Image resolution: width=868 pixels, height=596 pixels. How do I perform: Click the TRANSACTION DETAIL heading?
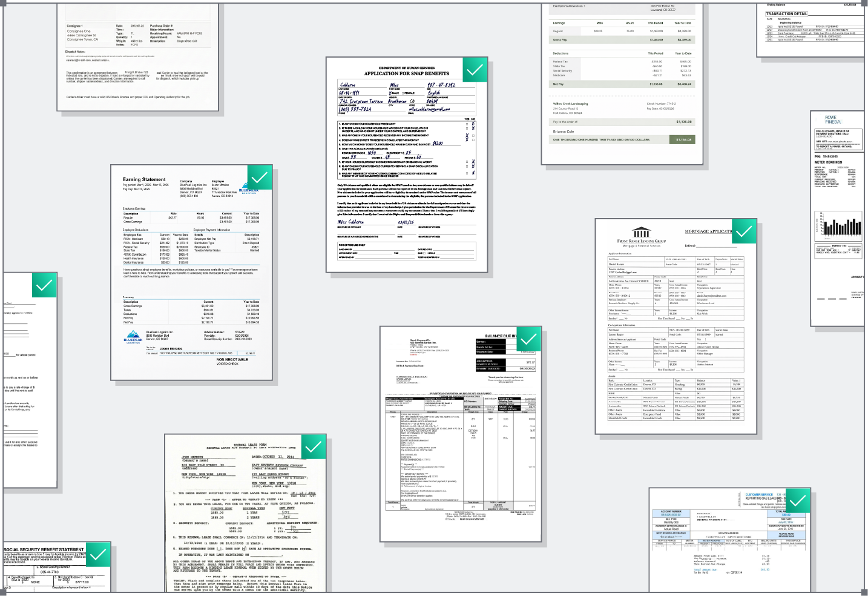(x=786, y=13)
